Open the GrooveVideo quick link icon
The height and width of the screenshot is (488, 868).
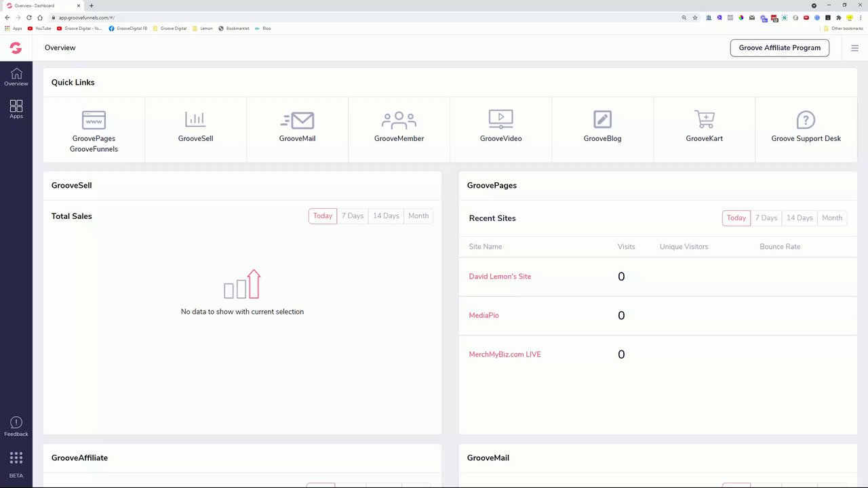(x=500, y=119)
